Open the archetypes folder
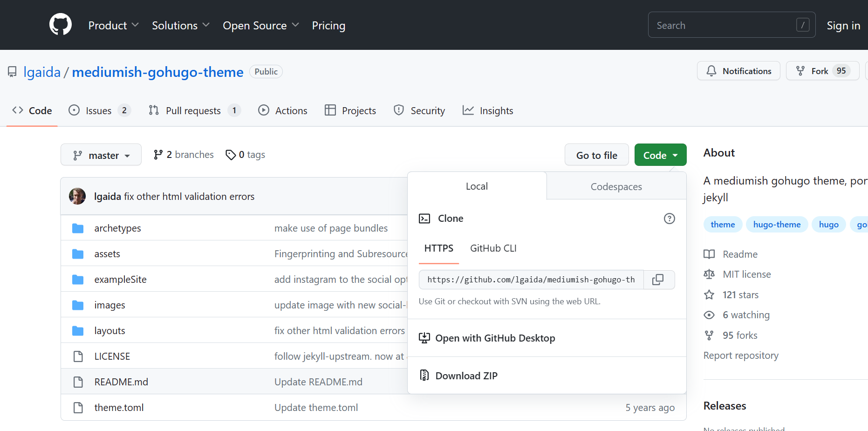868x431 pixels. pyautogui.click(x=117, y=228)
